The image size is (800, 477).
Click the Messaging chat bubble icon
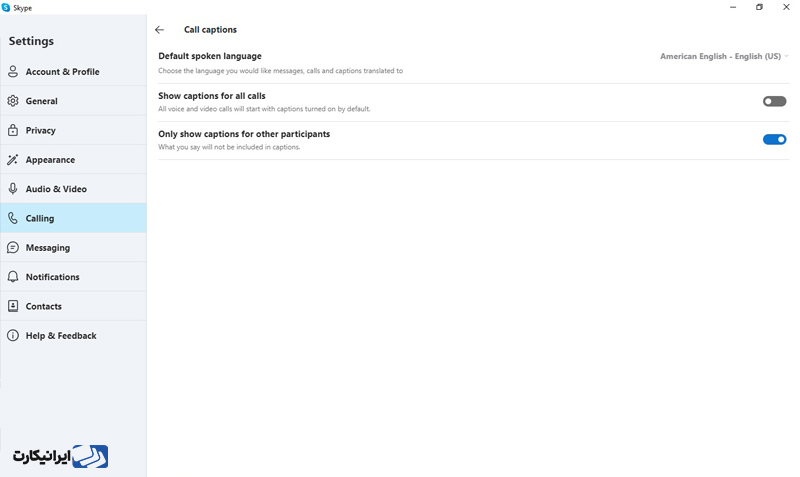click(x=13, y=247)
